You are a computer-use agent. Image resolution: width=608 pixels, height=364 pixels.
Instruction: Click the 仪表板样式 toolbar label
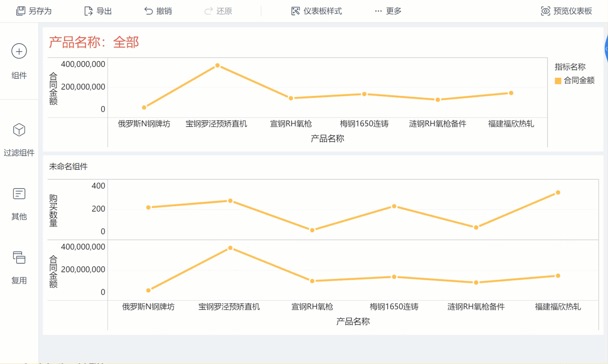pos(323,11)
